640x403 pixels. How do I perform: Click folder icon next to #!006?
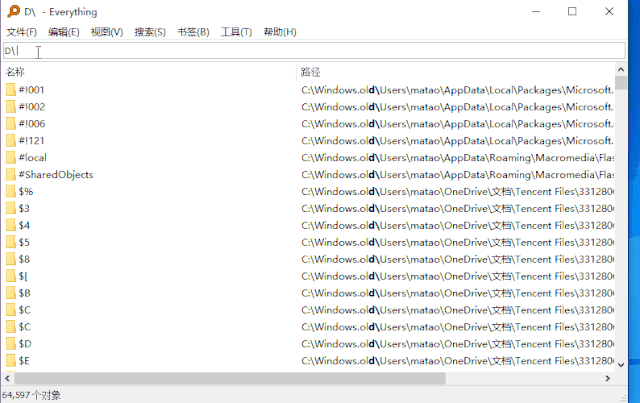[x=11, y=124]
